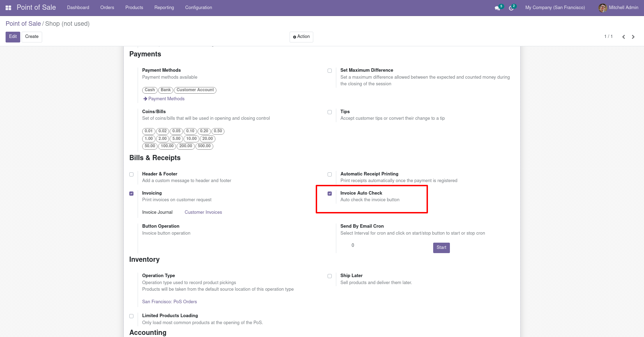Click the Cash payment method tag
This screenshot has height=337, width=644.
click(149, 90)
